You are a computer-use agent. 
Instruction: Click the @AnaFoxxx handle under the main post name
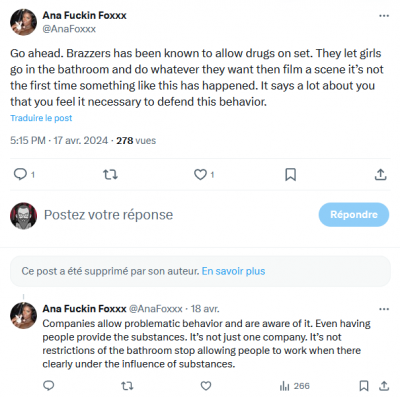69,29
